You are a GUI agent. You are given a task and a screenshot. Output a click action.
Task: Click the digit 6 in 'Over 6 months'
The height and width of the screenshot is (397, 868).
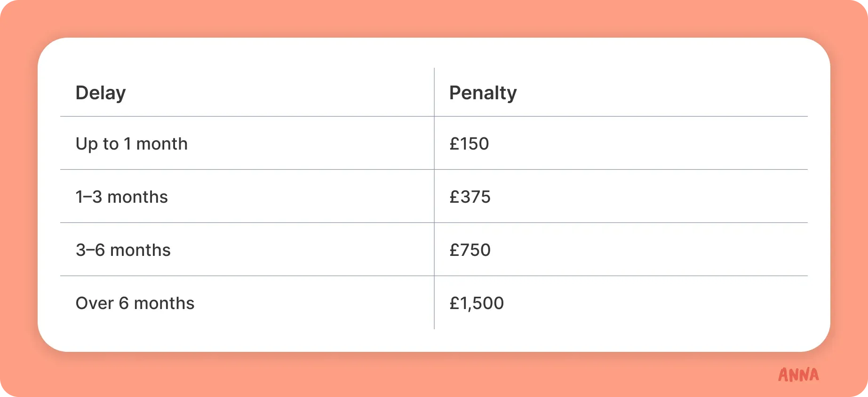pyautogui.click(x=124, y=303)
